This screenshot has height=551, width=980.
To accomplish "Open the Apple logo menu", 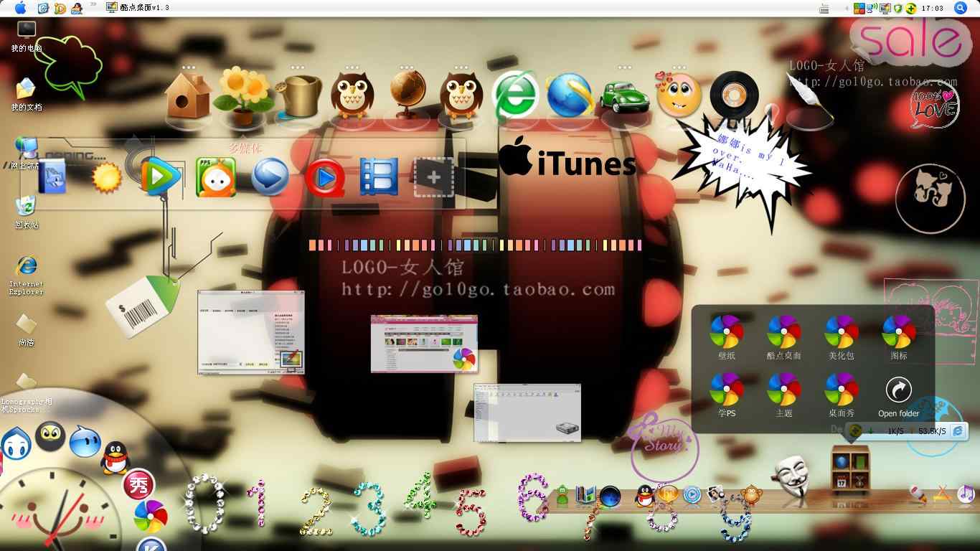I will 20,8.
